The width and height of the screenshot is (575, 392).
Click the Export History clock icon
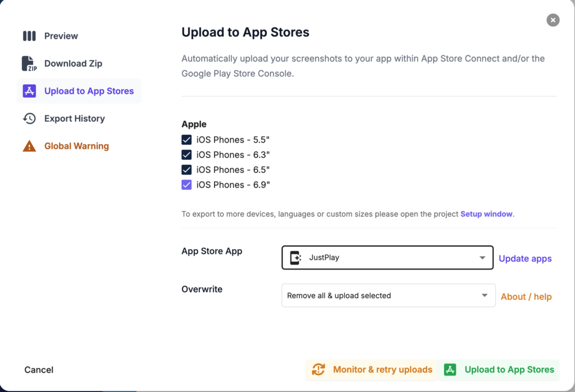pyautogui.click(x=29, y=118)
